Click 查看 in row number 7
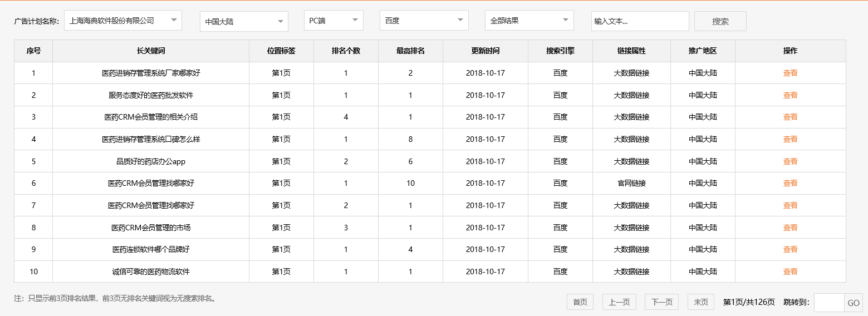The width and height of the screenshot is (868, 316). point(790,205)
